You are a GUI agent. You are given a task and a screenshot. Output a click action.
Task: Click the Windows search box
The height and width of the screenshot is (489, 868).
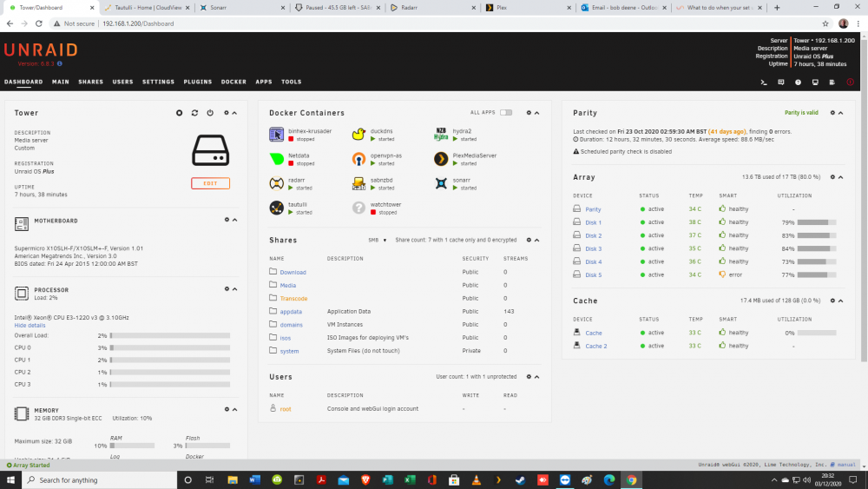click(100, 480)
